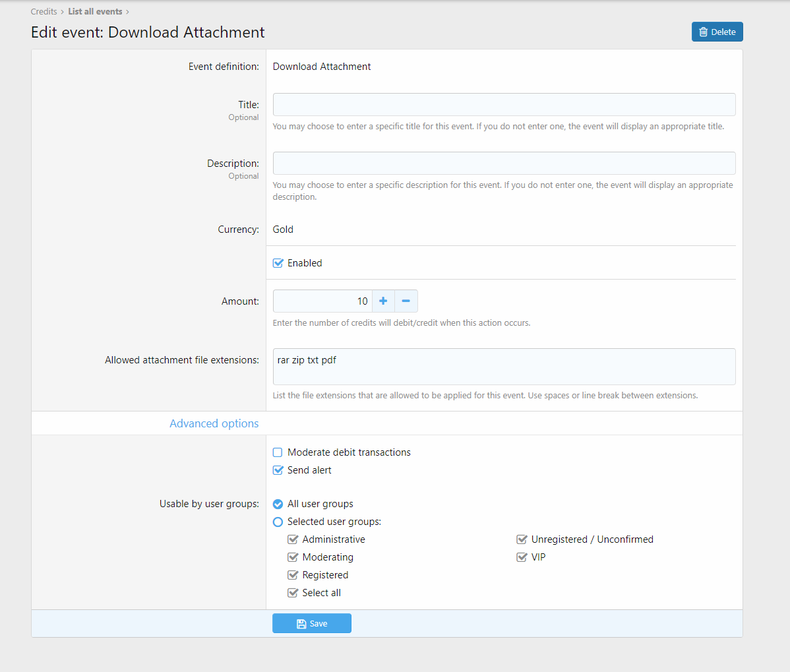The width and height of the screenshot is (790, 672).
Task: Choose Selected user groups radio option
Action: point(278,522)
